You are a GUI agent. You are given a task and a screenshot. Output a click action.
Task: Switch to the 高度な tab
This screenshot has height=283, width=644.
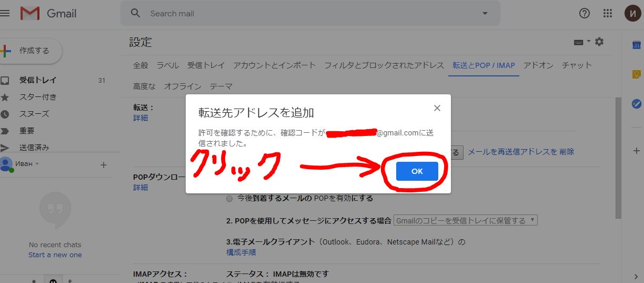pos(144,86)
